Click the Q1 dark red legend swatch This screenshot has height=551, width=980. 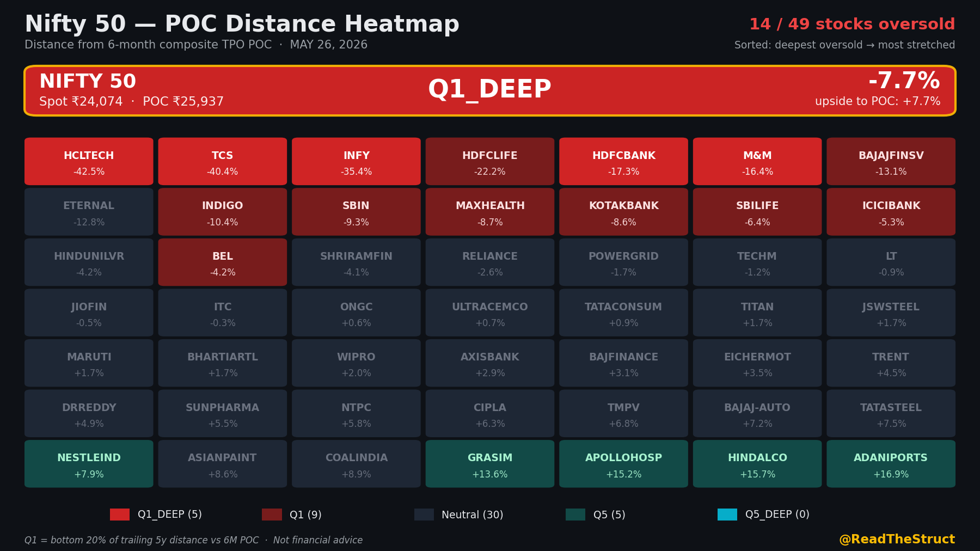click(272, 515)
